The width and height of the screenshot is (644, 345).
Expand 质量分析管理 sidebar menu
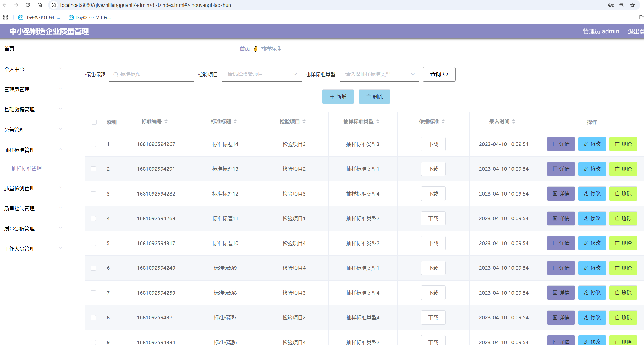point(33,228)
